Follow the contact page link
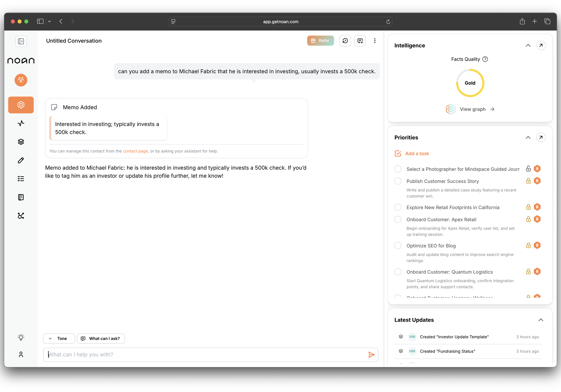The height and width of the screenshot is (392, 561). click(135, 151)
